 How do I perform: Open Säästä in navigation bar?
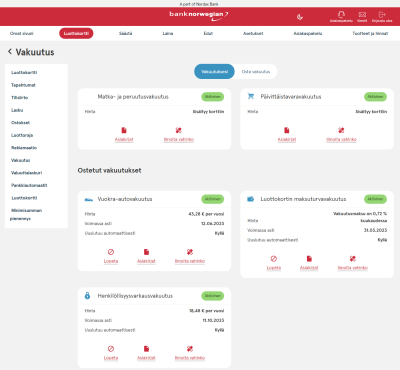pyautogui.click(x=125, y=33)
